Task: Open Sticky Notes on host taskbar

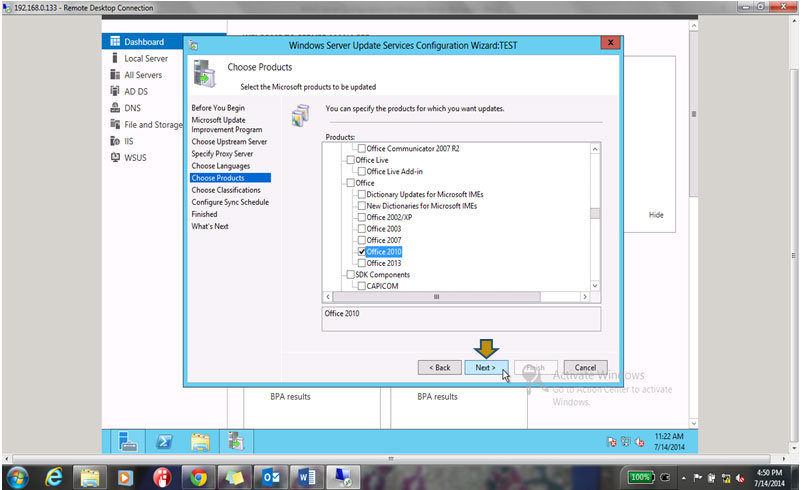Action: [x=234, y=478]
